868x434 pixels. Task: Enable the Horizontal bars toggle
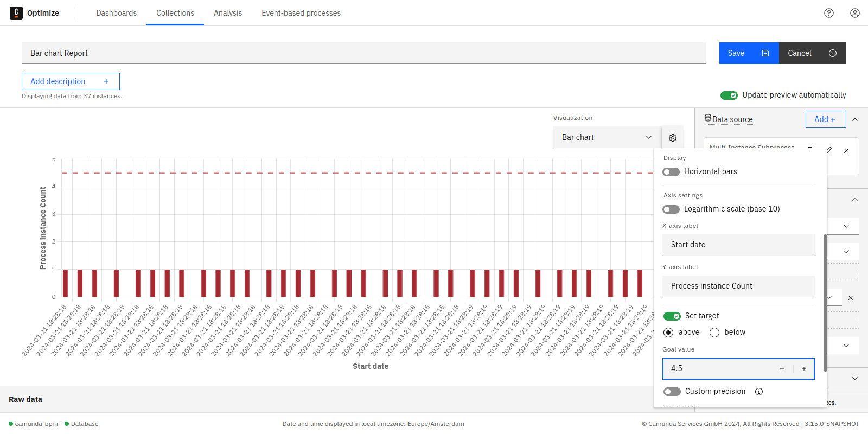pos(671,172)
